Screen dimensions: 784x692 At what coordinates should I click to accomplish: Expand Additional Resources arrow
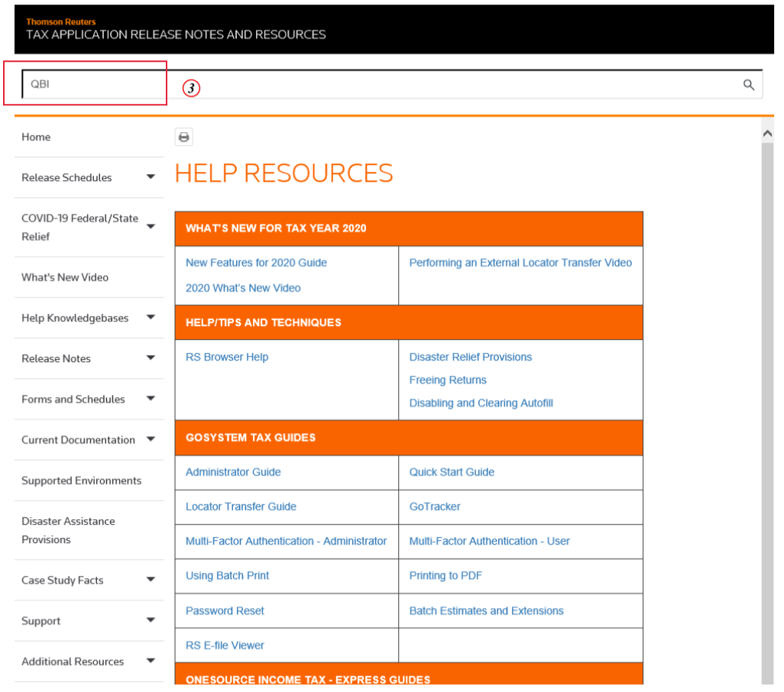[x=151, y=661]
